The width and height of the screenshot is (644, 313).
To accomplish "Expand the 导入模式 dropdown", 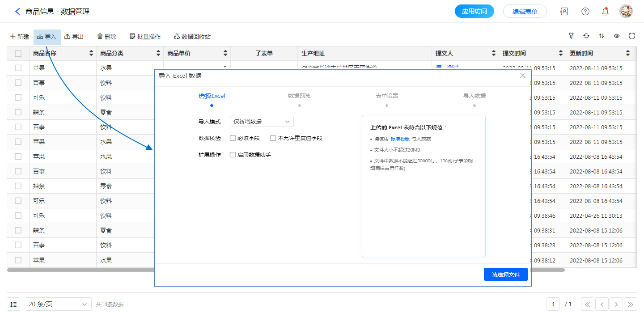I will (x=262, y=122).
